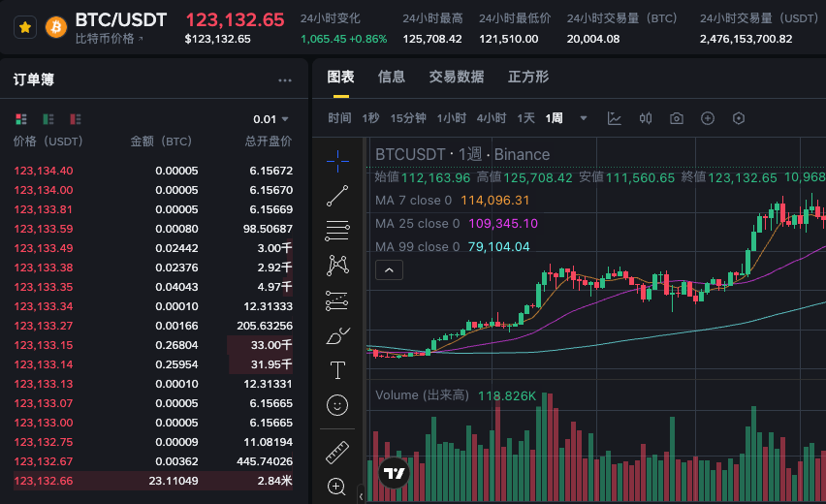Switch to the 交易数据 tab

tap(457, 77)
